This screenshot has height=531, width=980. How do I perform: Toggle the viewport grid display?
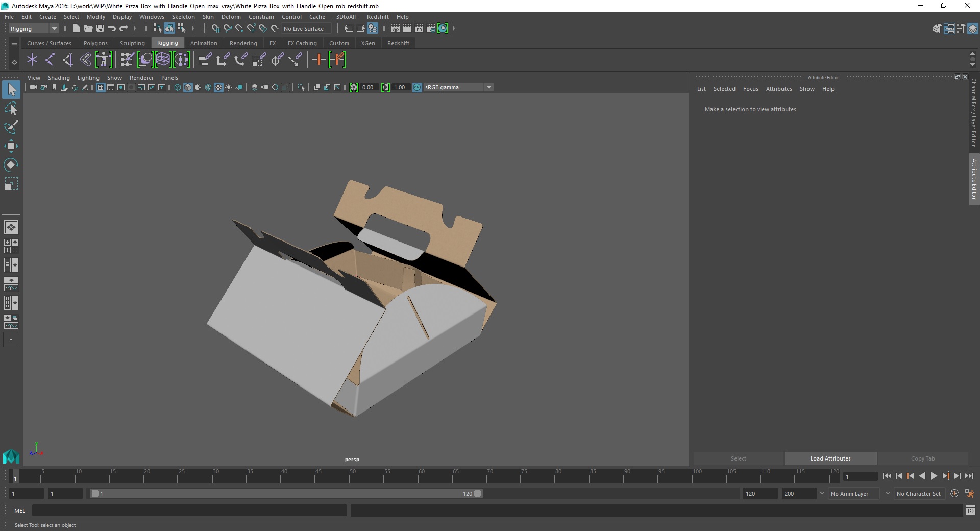[x=101, y=87]
